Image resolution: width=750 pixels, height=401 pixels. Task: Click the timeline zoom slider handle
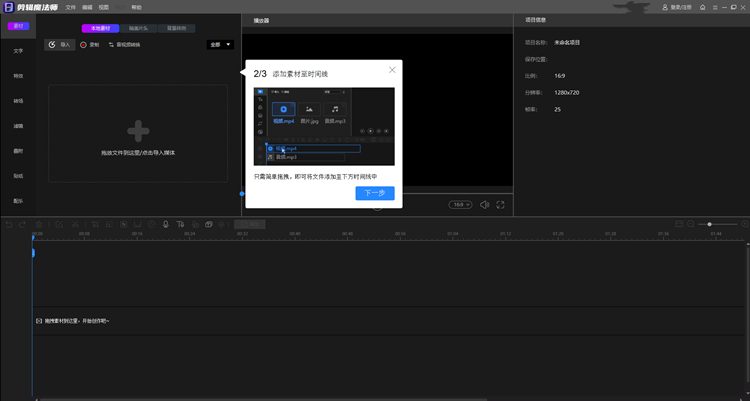709,224
